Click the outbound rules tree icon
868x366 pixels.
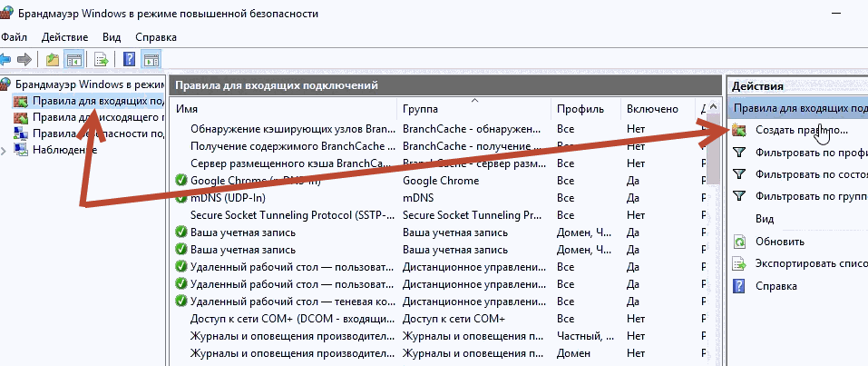(21, 117)
